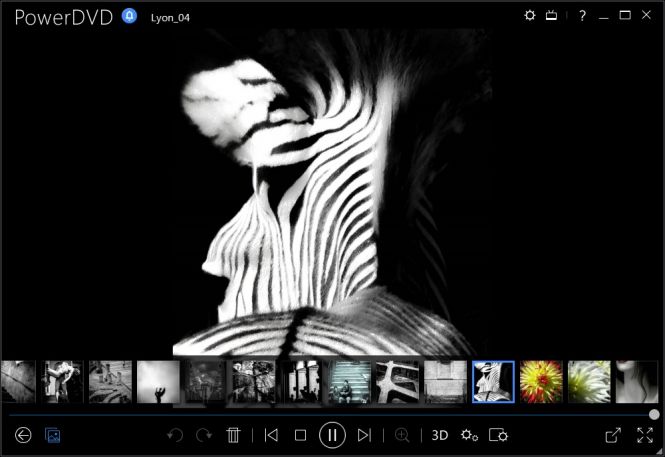Select the woman's neck portrait thumbnail
This screenshot has width=665, height=457.
[x=637, y=382]
